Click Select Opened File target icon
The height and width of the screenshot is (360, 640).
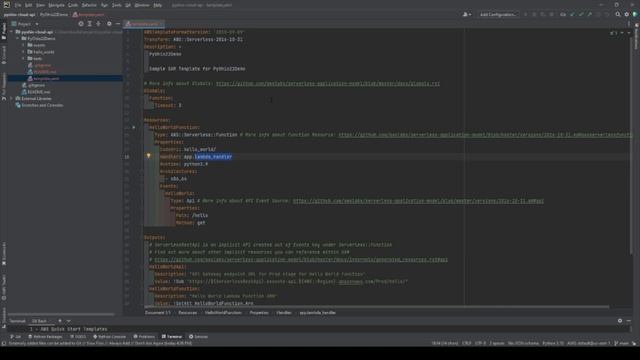(x=81, y=24)
